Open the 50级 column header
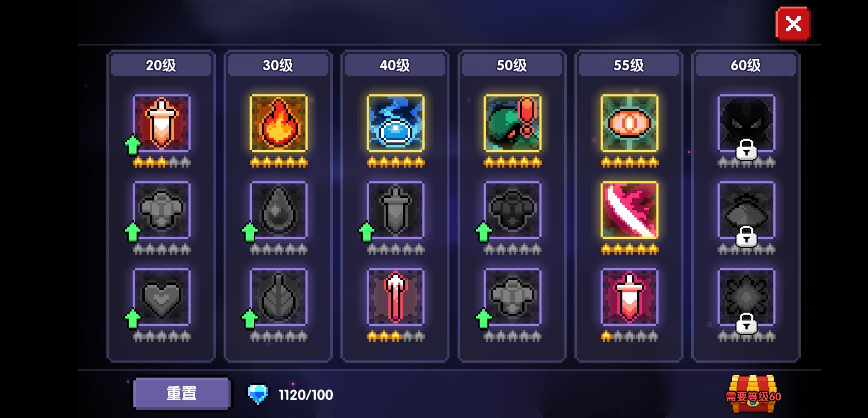This screenshot has width=868, height=418. click(x=512, y=65)
